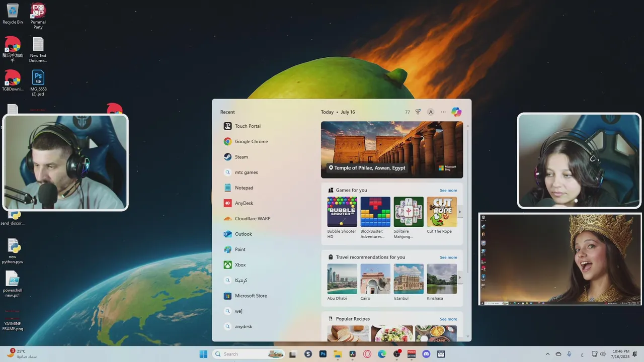644x362 pixels.
Task: Open Abu Dhabi travel recommendation
Action: (x=342, y=282)
